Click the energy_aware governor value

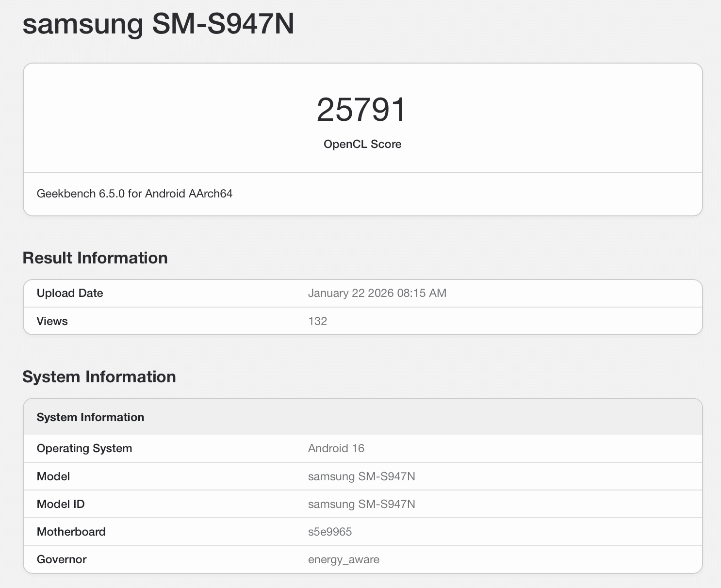(x=344, y=559)
